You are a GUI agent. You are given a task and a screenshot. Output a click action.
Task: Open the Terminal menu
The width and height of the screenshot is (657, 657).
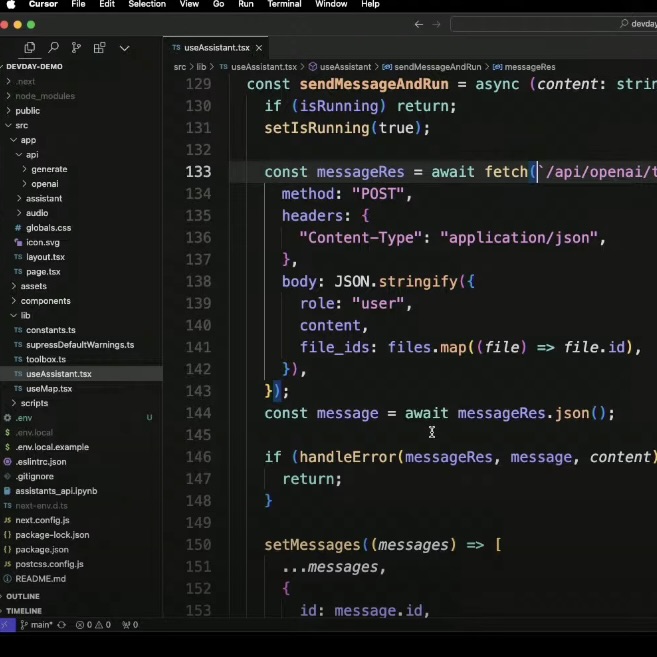click(x=284, y=5)
